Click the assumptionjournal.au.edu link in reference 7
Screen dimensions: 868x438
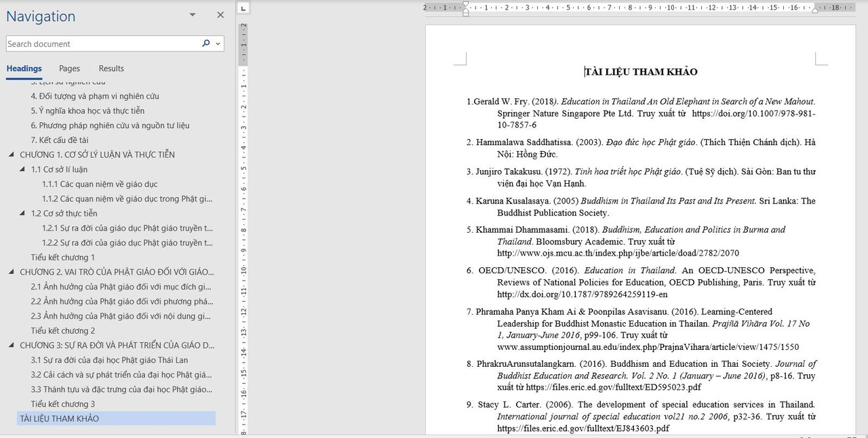click(648, 346)
